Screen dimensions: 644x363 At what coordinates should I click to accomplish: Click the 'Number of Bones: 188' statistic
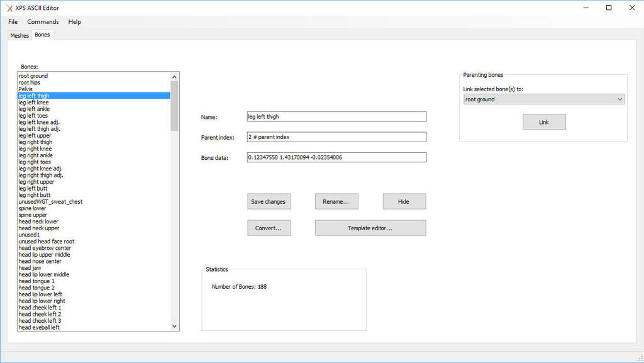click(x=239, y=287)
